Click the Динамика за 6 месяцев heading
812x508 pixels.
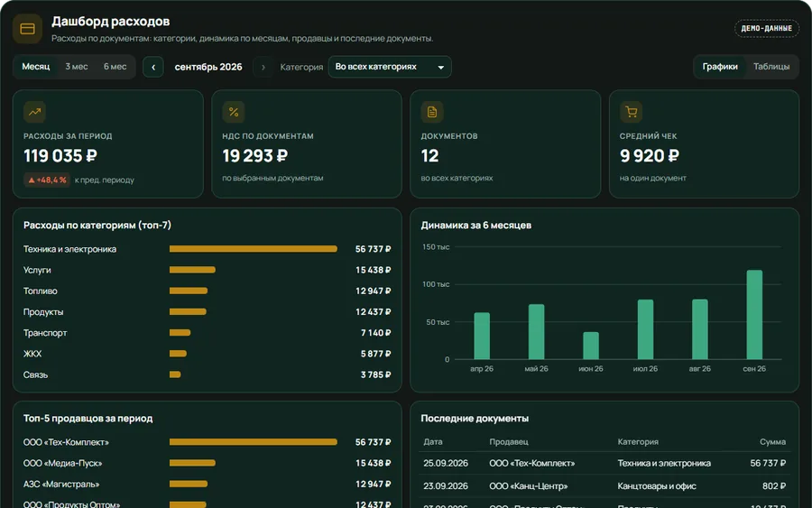point(475,226)
